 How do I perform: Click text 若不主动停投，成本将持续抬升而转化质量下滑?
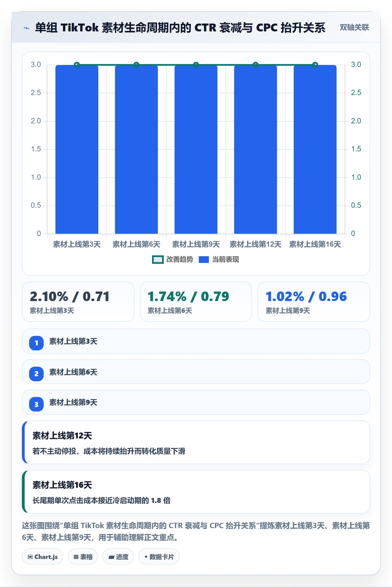point(109,451)
